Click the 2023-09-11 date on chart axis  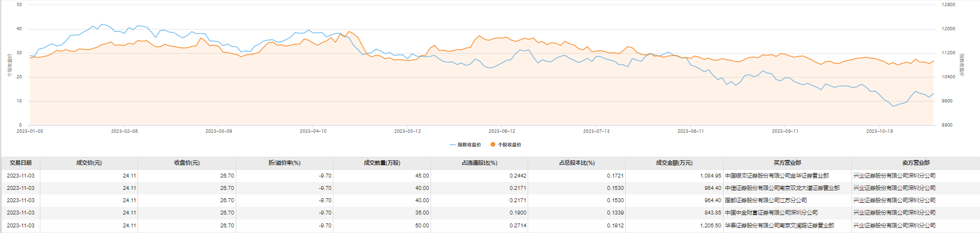pyautogui.click(x=785, y=131)
